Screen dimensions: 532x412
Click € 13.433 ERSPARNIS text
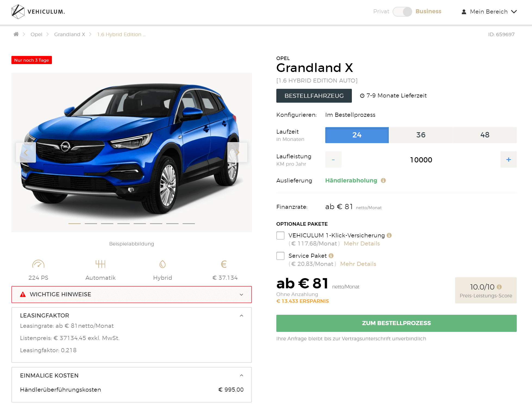pos(302,301)
